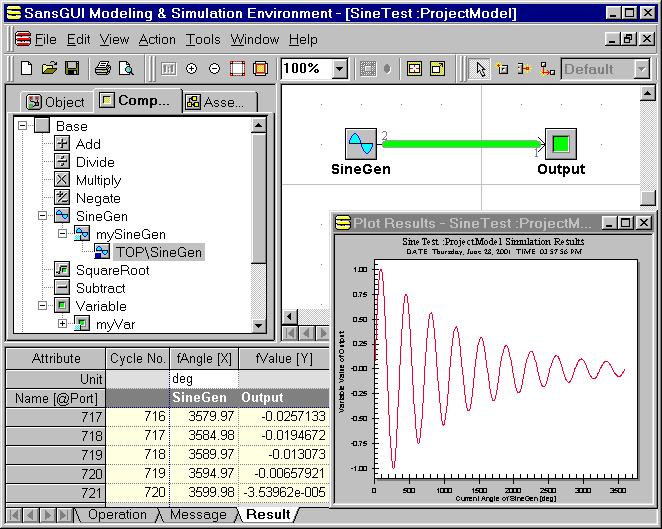This screenshot has height=529, width=662.
Task: Click the Save disk icon in toolbar
Action: [x=72, y=69]
